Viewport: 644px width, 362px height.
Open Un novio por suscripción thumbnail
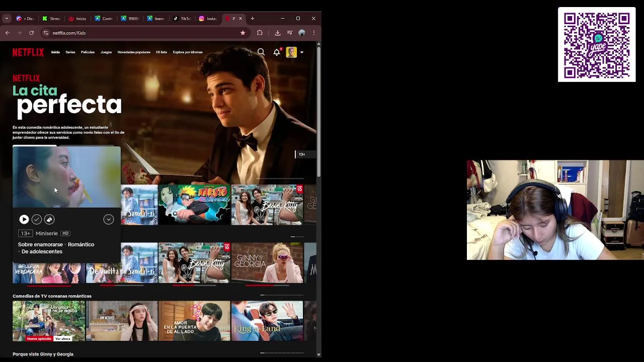tap(122, 321)
